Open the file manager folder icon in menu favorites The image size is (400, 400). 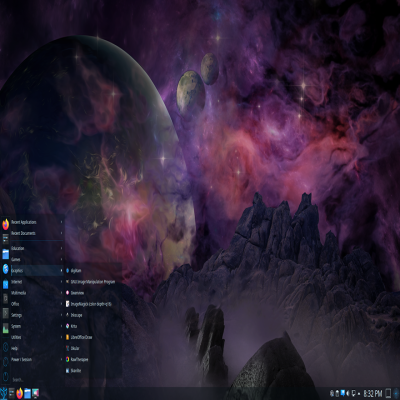point(5,254)
